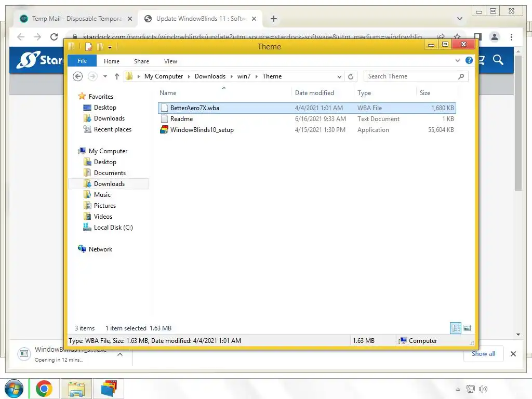This screenshot has height=399, width=532.
Task: Select Network in navigation pane
Action: pyautogui.click(x=100, y=249)
